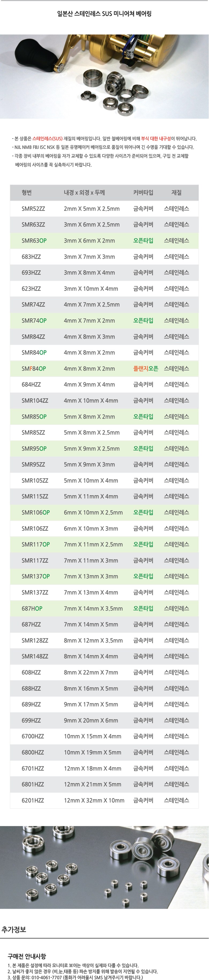Select the SMR137OP 7mm X 13mm row
This screenshot has width=209, height=980.
[104, 576]
